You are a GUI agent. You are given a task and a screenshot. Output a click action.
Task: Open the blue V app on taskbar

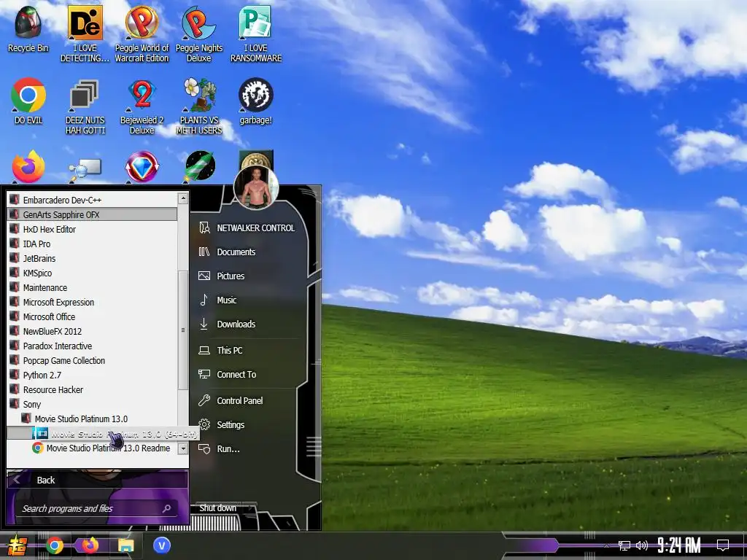[162, 545]
